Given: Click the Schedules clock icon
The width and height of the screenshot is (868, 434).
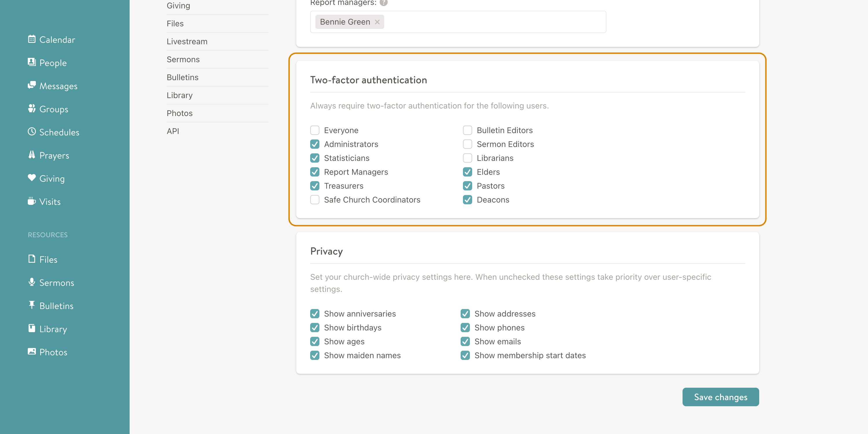Looking at the screenshot, I should tap(32, 132).
